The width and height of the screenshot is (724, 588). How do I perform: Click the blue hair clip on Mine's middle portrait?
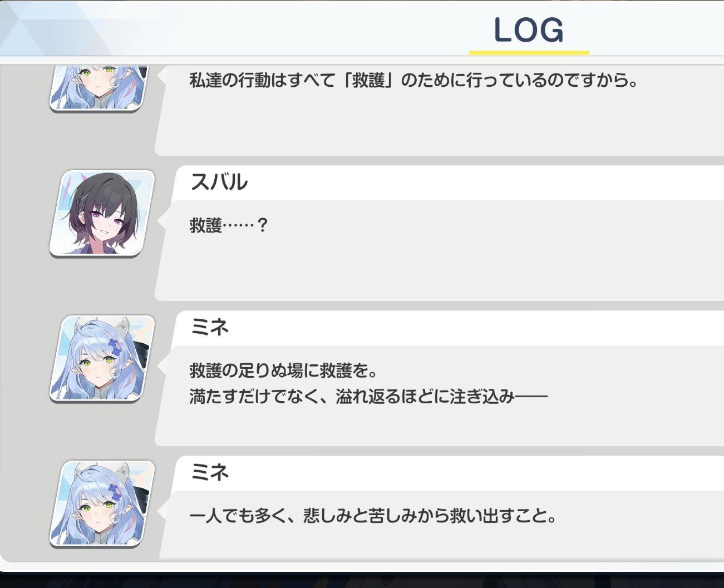tap(115, 347)
